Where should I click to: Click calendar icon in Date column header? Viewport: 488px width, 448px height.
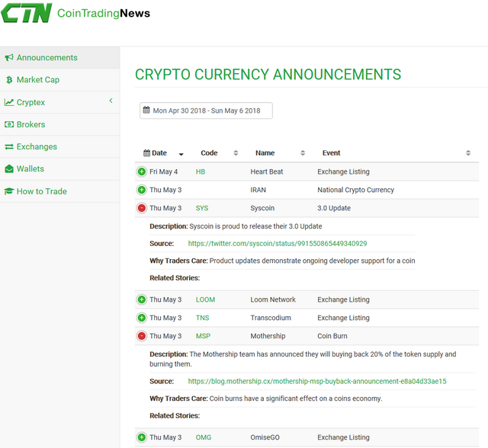pyautogui.click(x=146, y=153)
